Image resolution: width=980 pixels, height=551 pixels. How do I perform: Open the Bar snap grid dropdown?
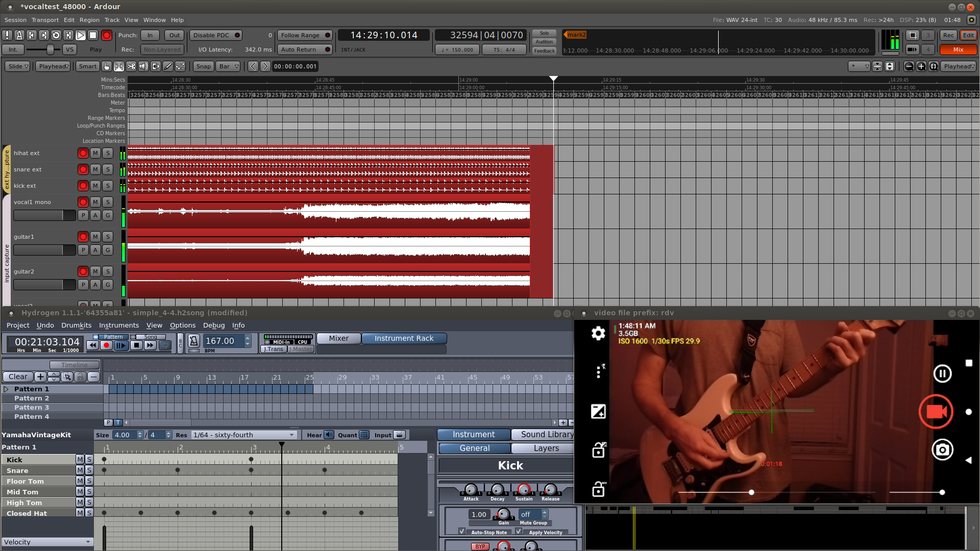click(228, 66)
